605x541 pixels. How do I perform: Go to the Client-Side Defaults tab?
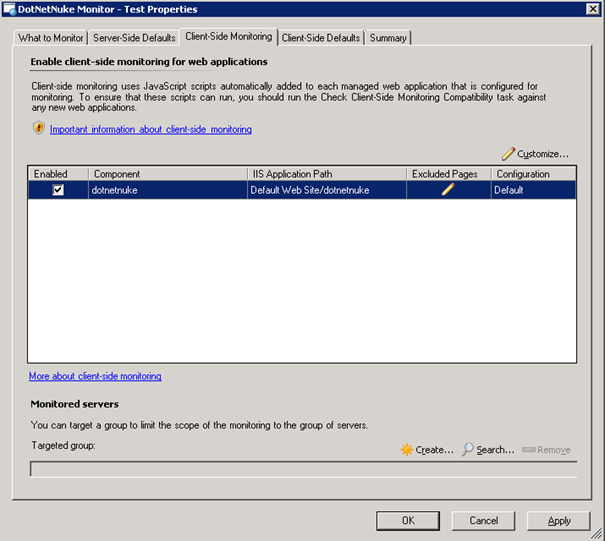pos(321,38)
